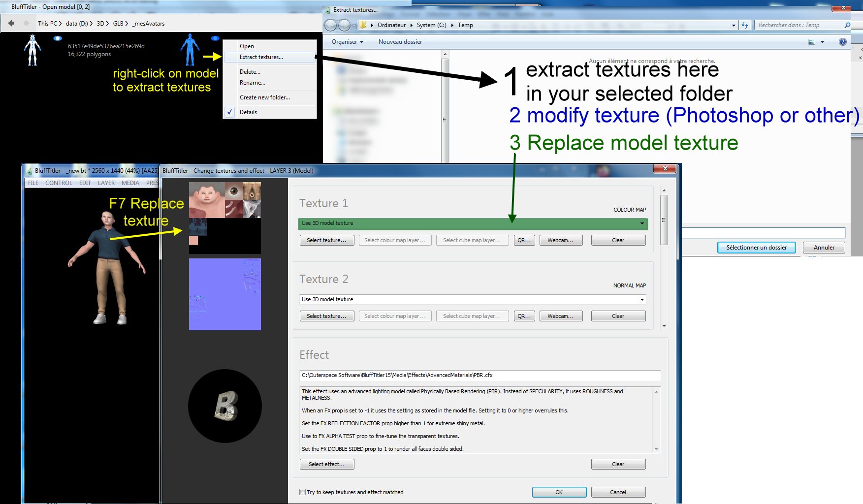Screen dimensions: 863x504
Task: Click Back button in Extract textures dialog
Action: tap(331, 25)
